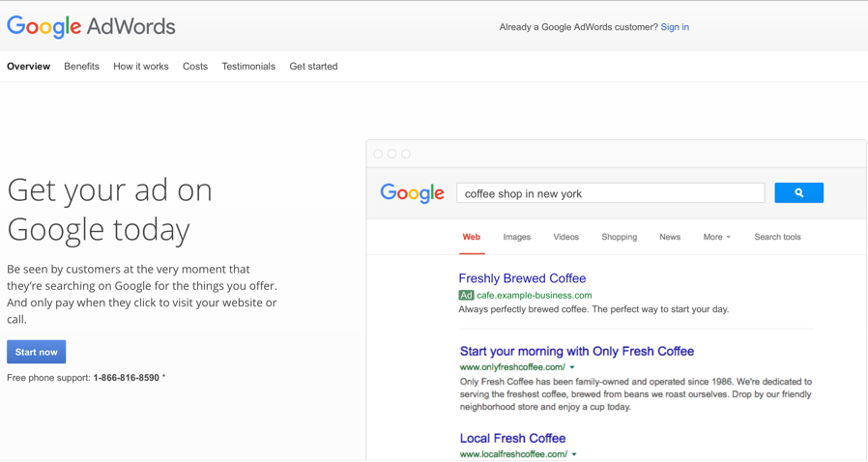Image resolution: width=868 pixels, height=462 pixels.
Task: Go to the Benefits section
Action: click(81, 67)
